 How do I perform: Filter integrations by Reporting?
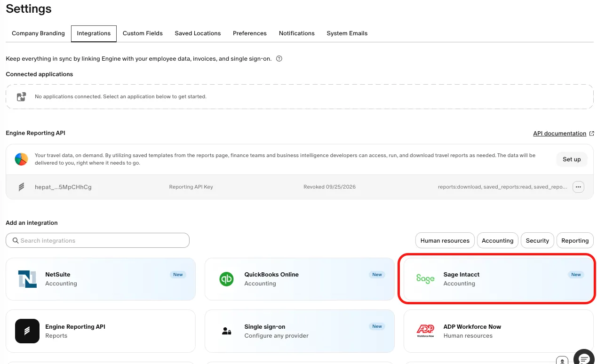click(575, 240)
